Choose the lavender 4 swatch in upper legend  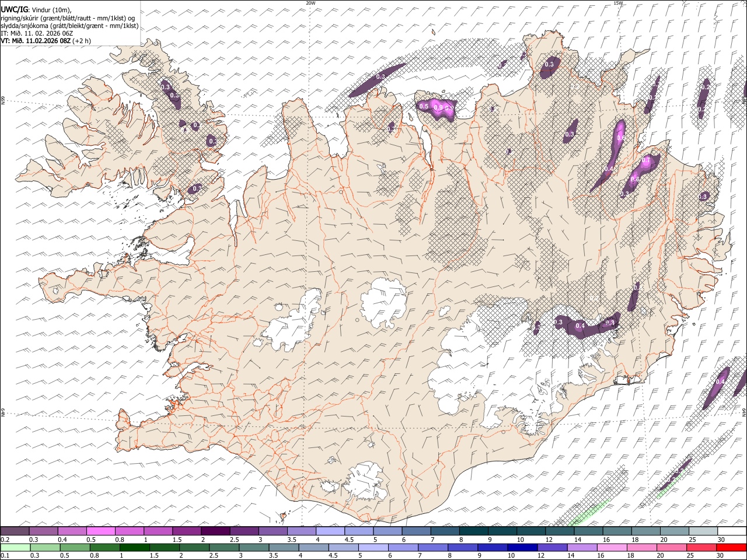(330, 531)
